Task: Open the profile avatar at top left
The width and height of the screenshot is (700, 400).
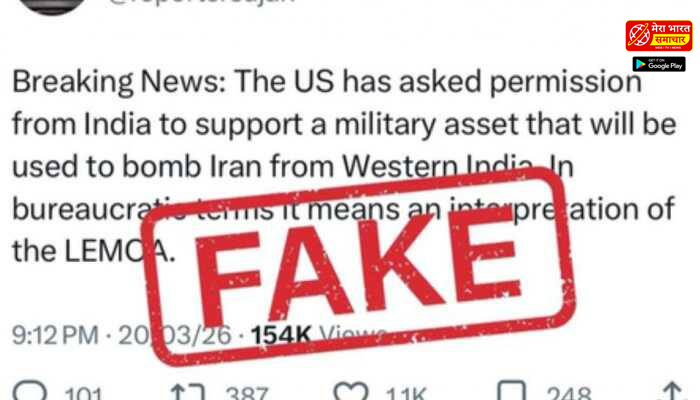Action: click(53, 6)
